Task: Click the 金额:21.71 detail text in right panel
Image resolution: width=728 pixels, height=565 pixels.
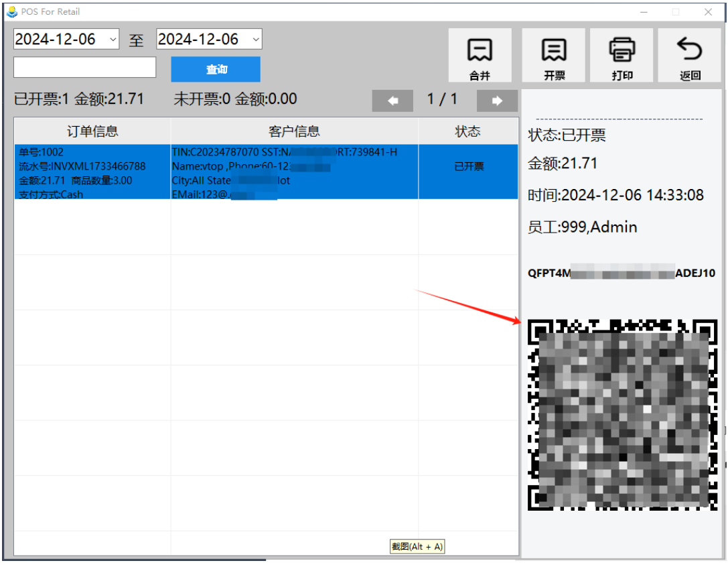Action: [563, 164]
